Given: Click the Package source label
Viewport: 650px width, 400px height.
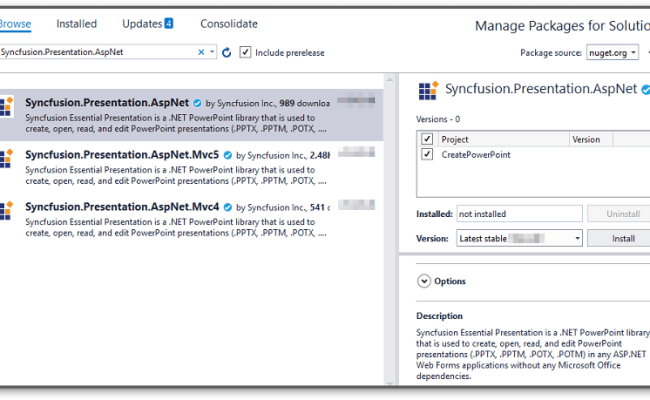Looking at the screenshot, I should point(551,53).
